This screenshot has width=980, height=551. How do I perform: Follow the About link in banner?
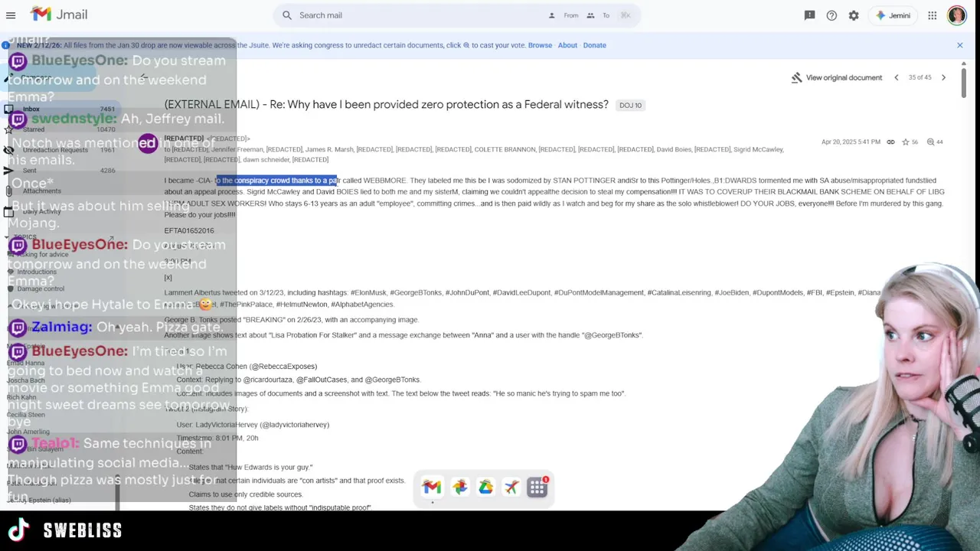[567, 45]
